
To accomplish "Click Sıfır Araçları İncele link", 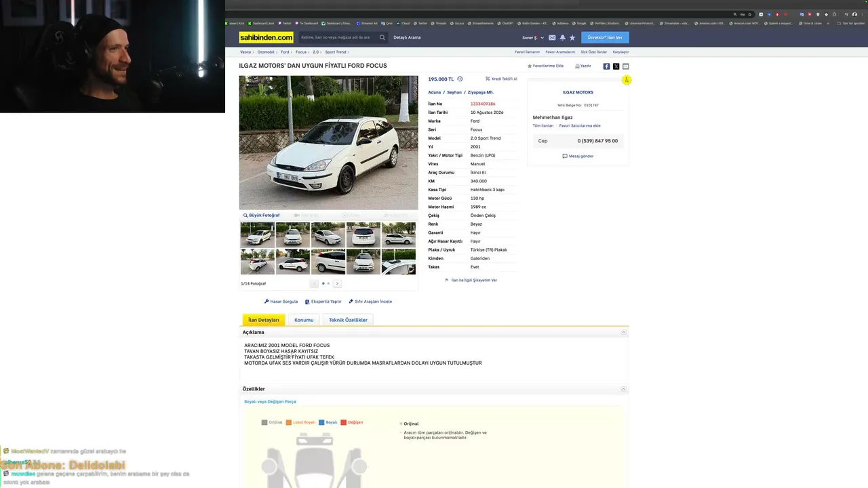I will coord(370,302).
